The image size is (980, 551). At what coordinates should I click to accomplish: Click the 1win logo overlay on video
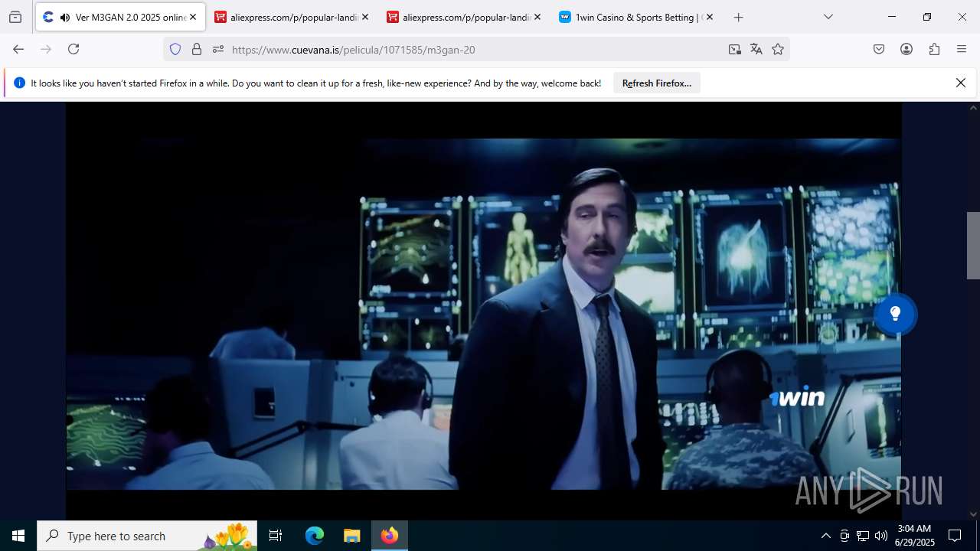click(x=798, y=398)
